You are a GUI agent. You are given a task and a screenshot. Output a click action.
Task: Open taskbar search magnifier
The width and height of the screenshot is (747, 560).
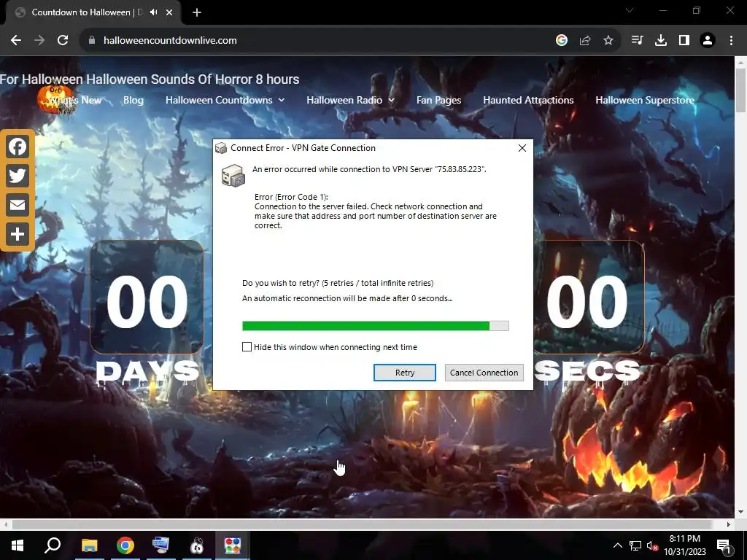pos(53,545)
